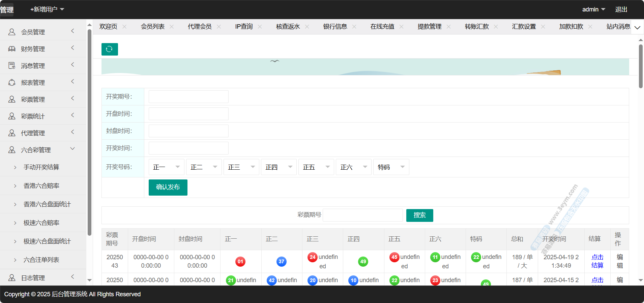The height and width of the screenshot is (303, 644).
Task: Close the 银行信息 tab using X icon
Action: 354,27
